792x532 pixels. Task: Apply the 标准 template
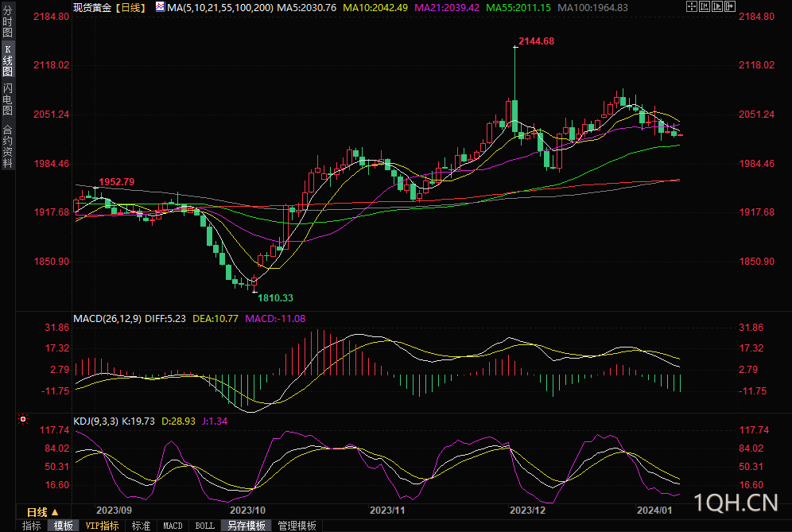coord(141,526)
